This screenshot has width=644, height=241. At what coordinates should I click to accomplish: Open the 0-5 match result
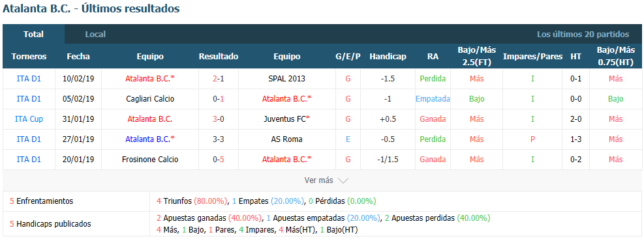(x=219, y=160)
